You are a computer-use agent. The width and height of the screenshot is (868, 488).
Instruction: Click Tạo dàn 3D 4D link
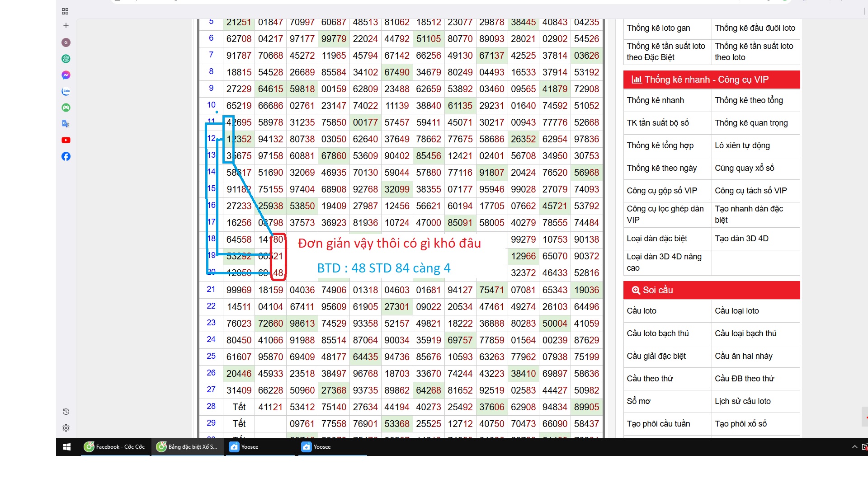[741, 239]
